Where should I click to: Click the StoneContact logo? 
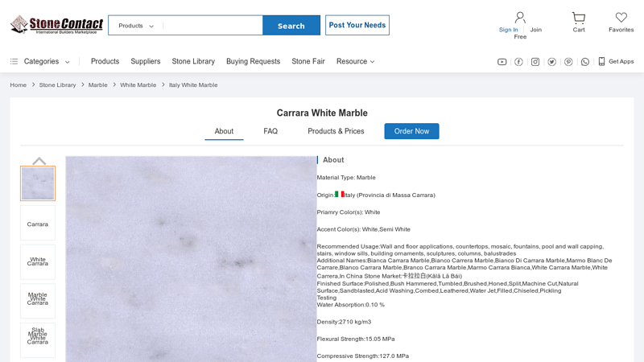coord(56,25)
